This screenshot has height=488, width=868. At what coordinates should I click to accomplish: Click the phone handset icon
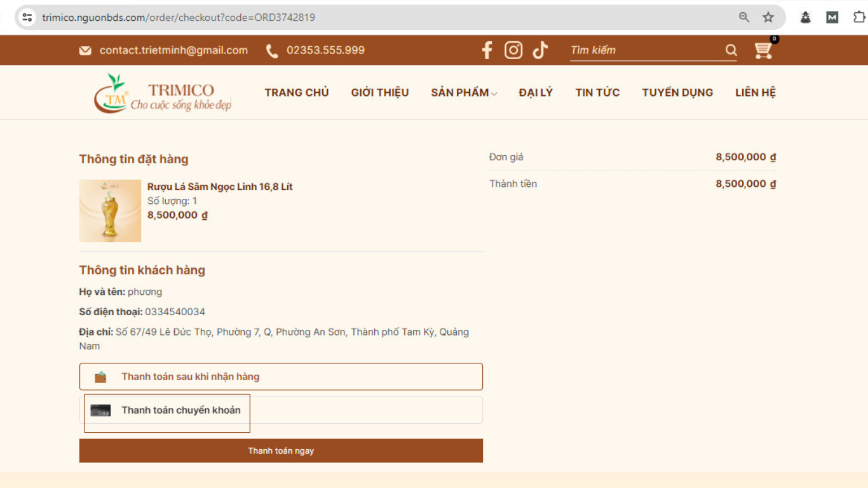coord(272,50)
